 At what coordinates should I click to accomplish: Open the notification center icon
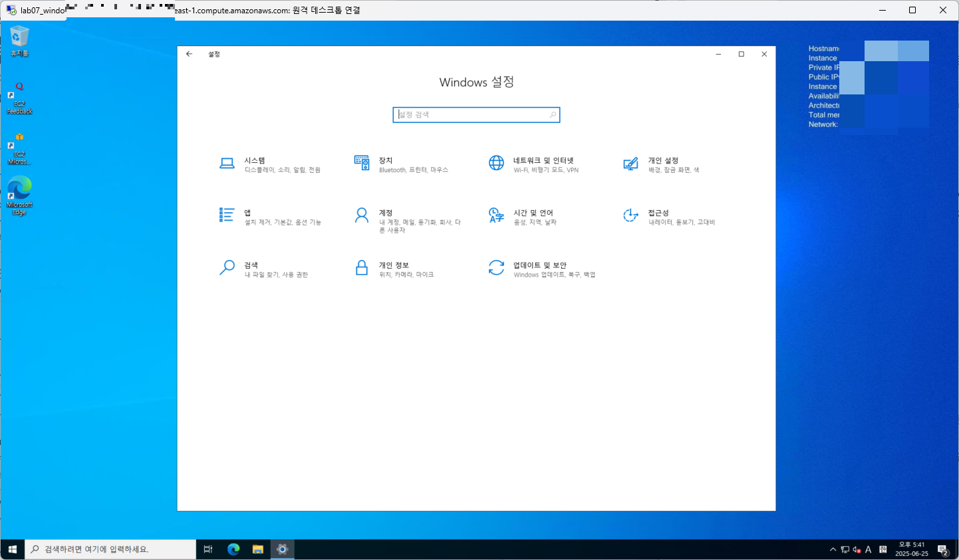(x=942, y=549)
